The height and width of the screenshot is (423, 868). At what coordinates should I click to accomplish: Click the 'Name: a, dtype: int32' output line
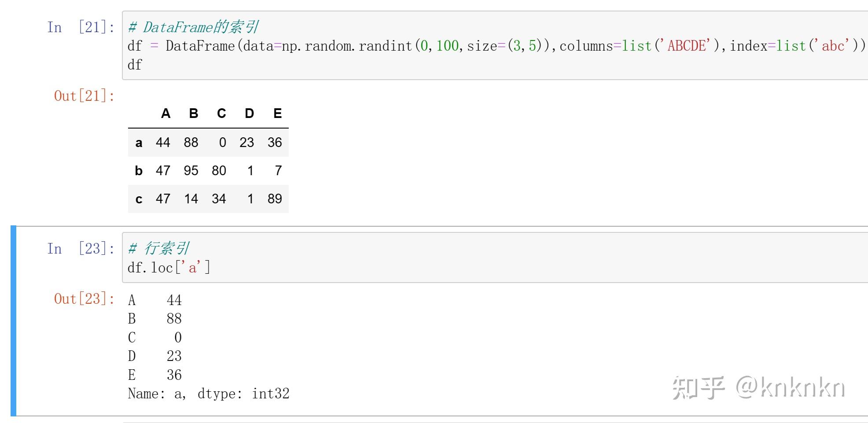click(x=209, y=394)
